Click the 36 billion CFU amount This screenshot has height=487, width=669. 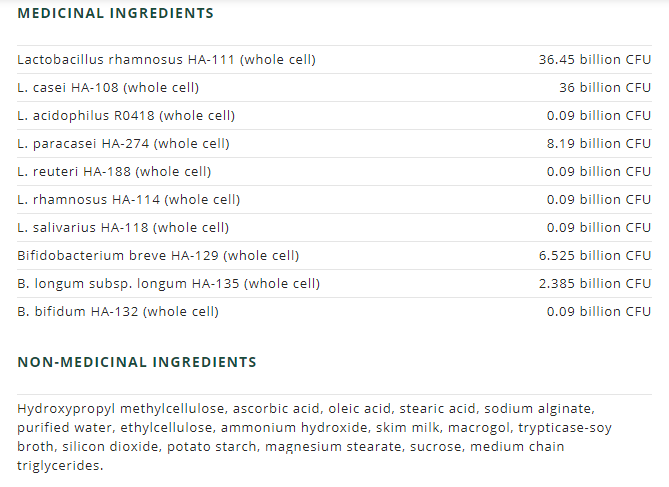(604, 88)
